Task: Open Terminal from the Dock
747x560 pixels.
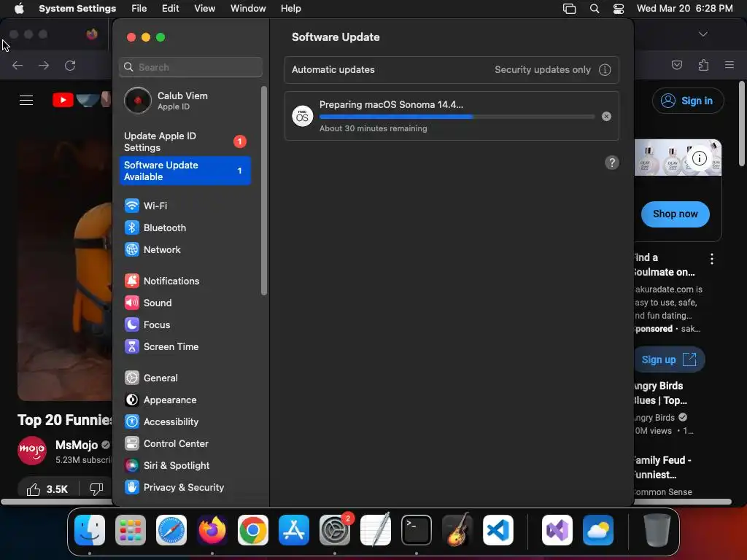Action: 417,530
